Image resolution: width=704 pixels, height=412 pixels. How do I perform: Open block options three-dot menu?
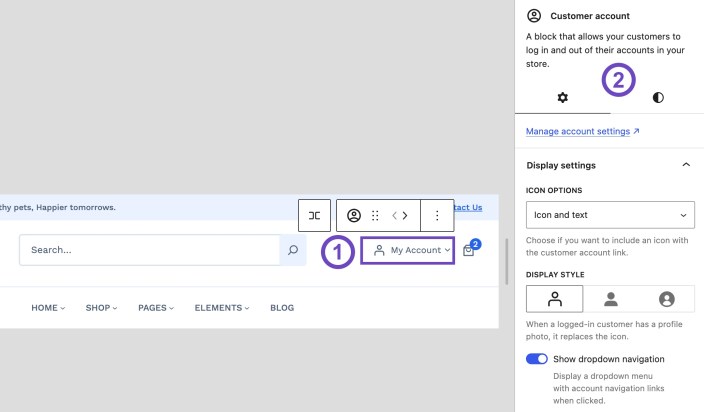437,215
